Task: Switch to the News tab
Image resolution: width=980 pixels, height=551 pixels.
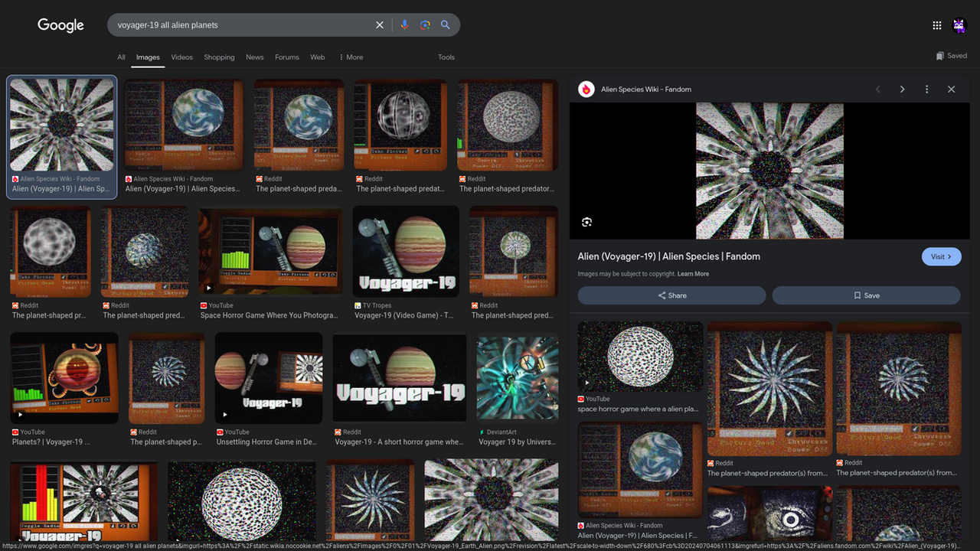Action: [x=255, y=57]
